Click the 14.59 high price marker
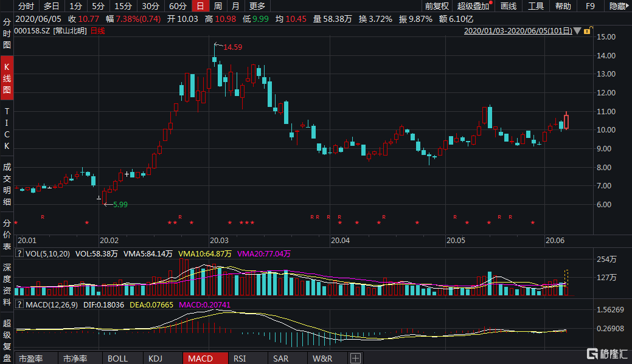Image resolution: width=632 pixels, height=364 pixels. click(233, 47)
